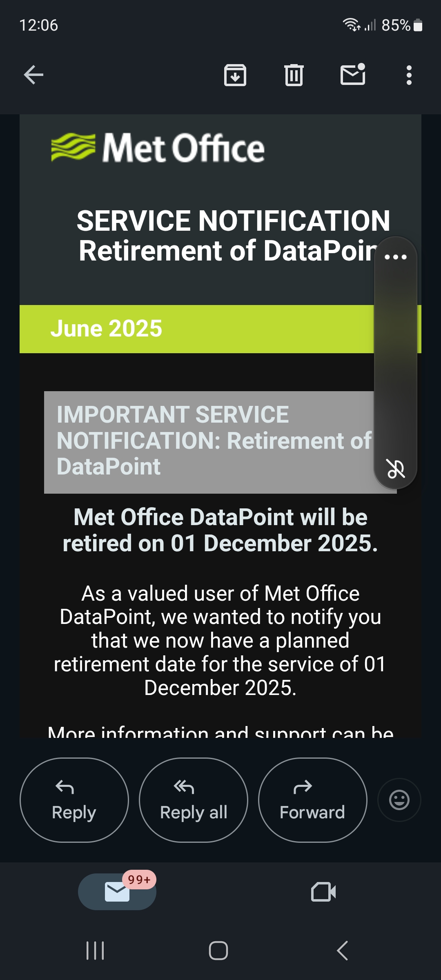Switch to the Meet video tab
441x980 pixels.
(x=323, y=892)
